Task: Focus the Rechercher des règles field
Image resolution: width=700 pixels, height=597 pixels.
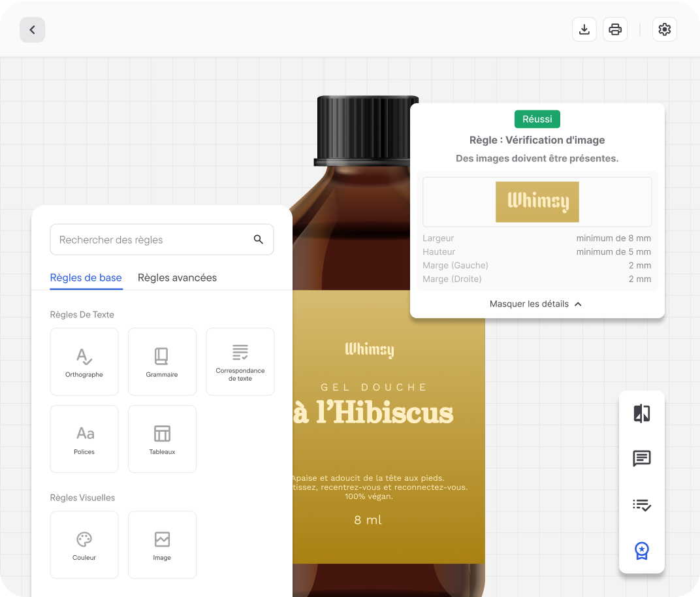Action: click(x=150, y=240)
